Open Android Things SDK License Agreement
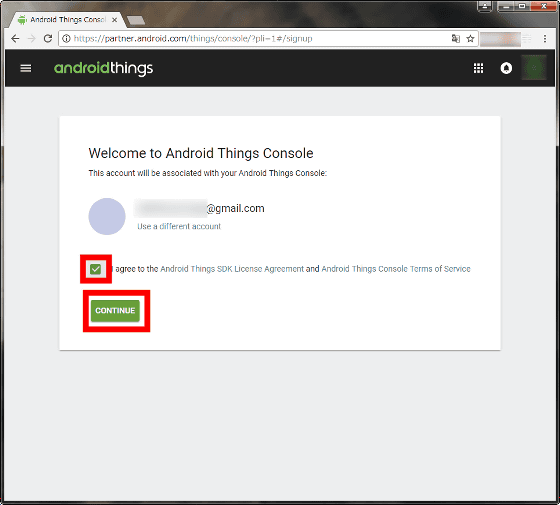This screenshot has height=505, width=560. 232,269
